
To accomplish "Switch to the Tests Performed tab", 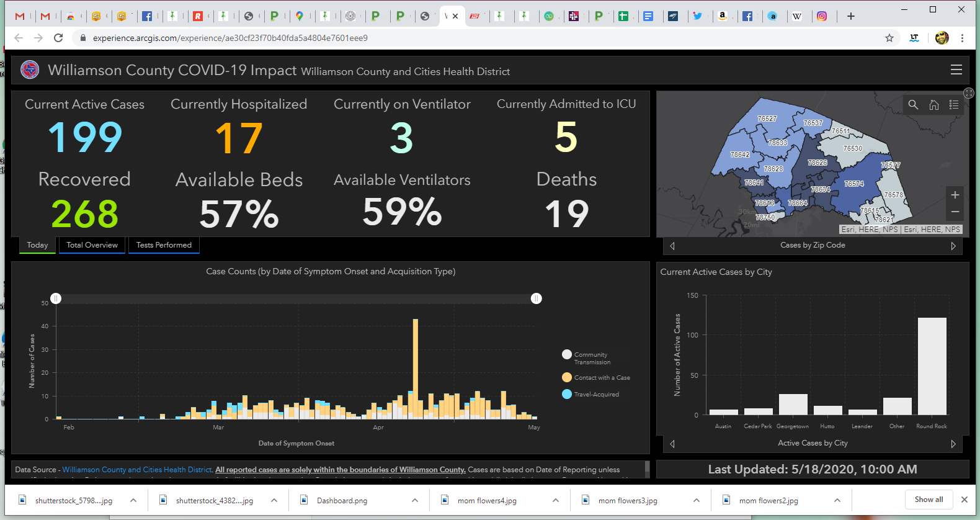I will click(x=164, y=245).
